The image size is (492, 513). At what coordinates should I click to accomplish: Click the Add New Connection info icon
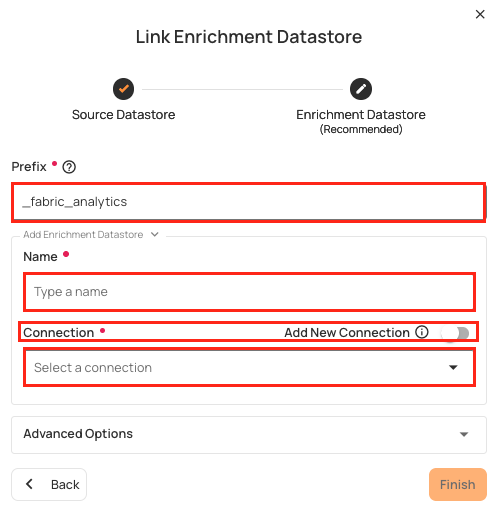422,332
